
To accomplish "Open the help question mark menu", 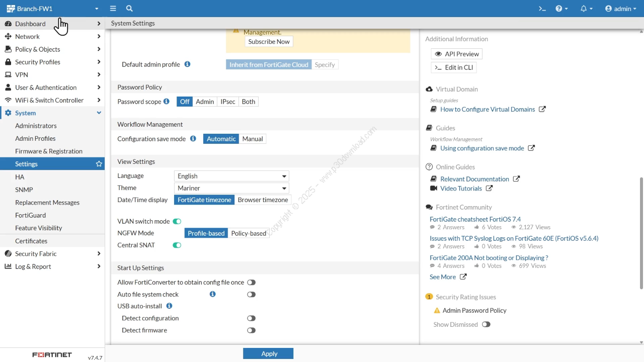I will click(x=561, y=9).
